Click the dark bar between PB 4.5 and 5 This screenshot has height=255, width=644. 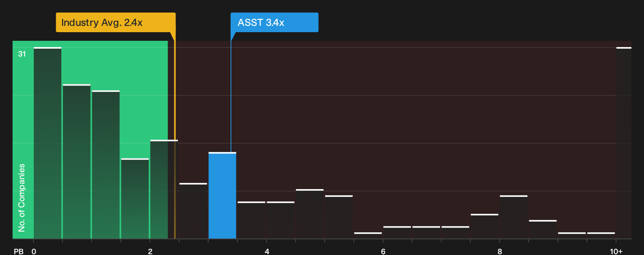(310, 214)
